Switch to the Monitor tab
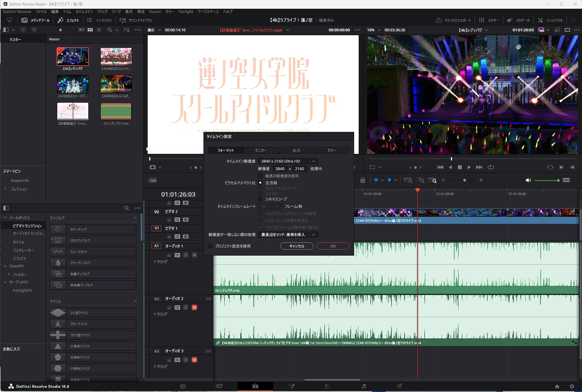Viewport: 582px width, 392px height. (261, 150)
